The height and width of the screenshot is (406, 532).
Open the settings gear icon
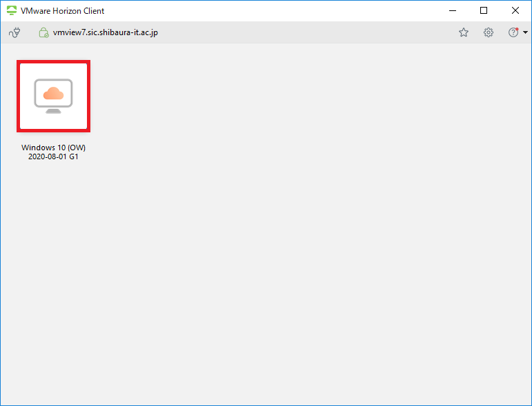(x=489, y=32)
